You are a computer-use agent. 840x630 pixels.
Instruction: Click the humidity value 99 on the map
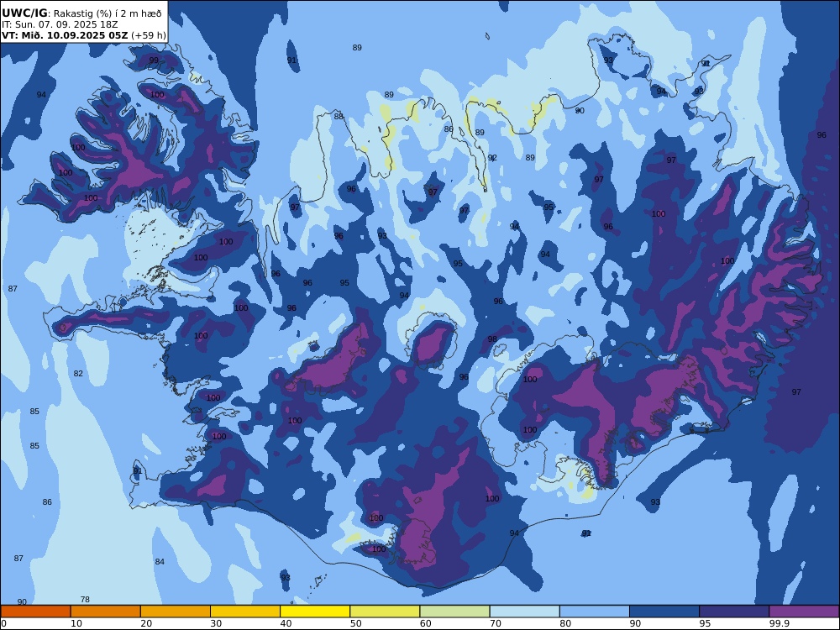[154, 60]
